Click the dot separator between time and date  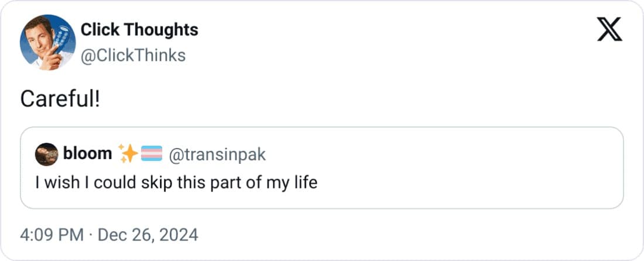pyautogui.click(x=90, y=235)
